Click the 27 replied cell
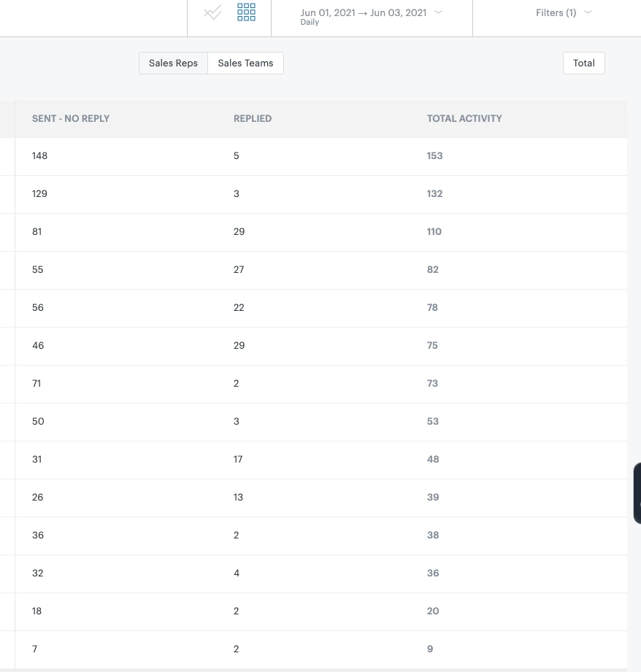 (x=239, y=269)
